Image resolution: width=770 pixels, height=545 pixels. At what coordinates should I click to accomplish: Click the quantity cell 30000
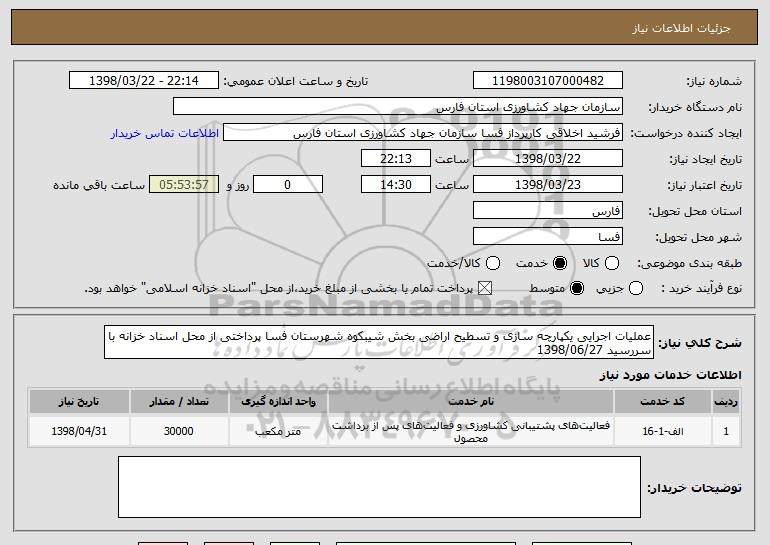coord(179,431)
